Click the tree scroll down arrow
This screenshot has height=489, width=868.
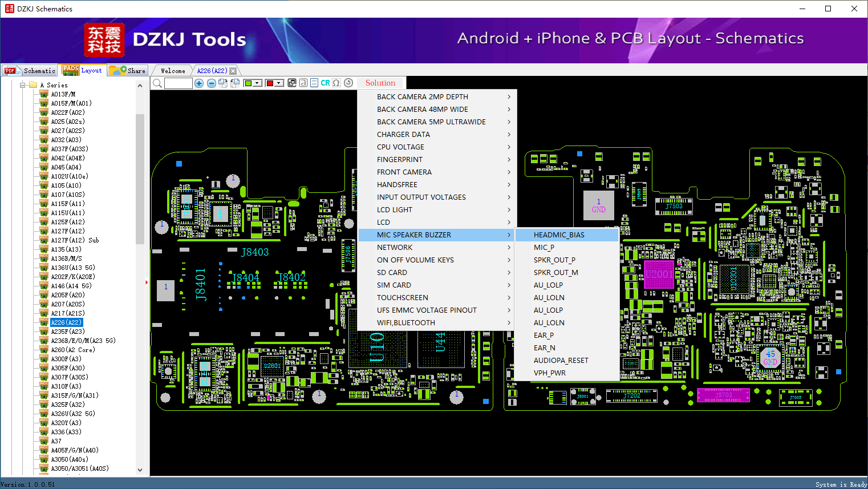click(140, 470)
